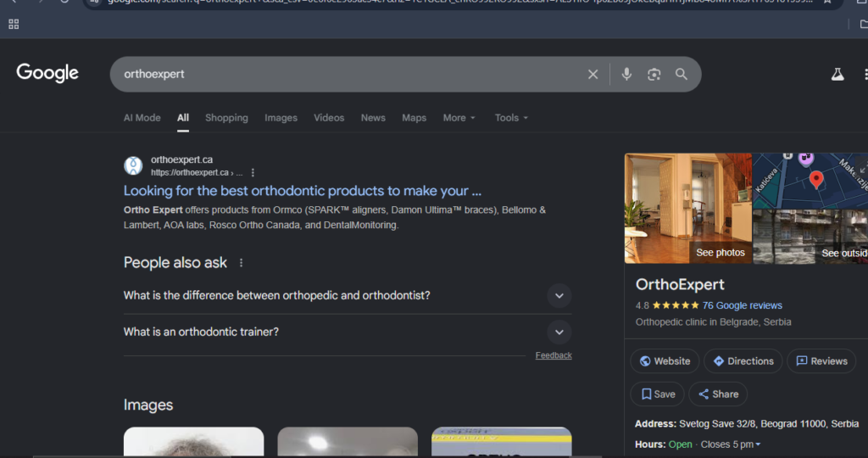Open three-dot menu beside orthoexpert.ca result
868x458 pixels.
(x=253, y=172)
